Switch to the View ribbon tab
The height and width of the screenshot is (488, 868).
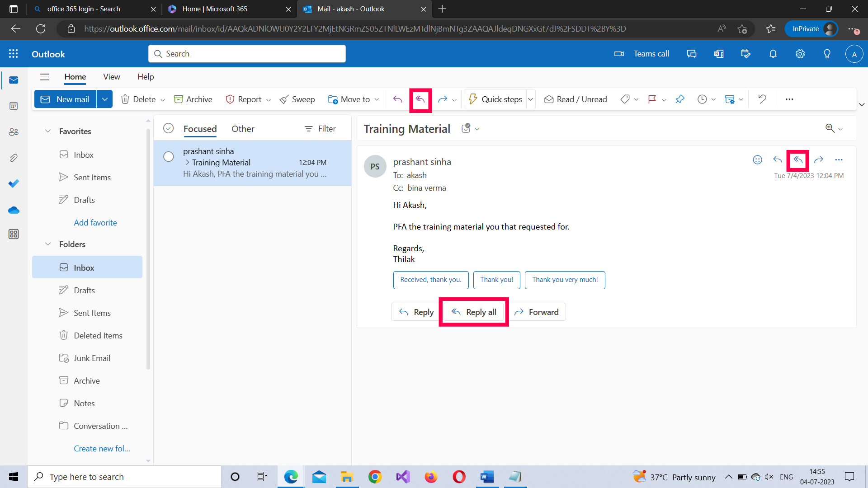coord(111,77)
